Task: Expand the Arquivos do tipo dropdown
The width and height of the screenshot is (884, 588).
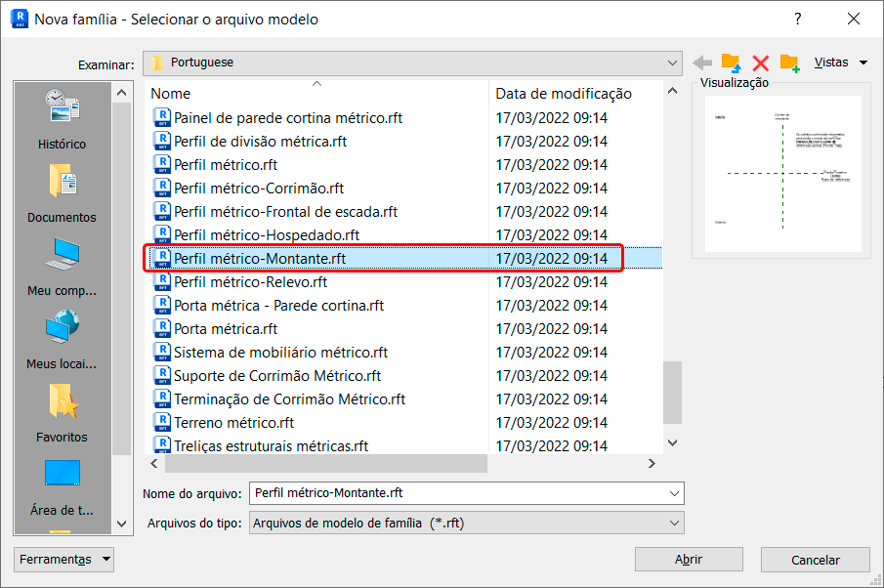Action: click(x=673, y=524)
